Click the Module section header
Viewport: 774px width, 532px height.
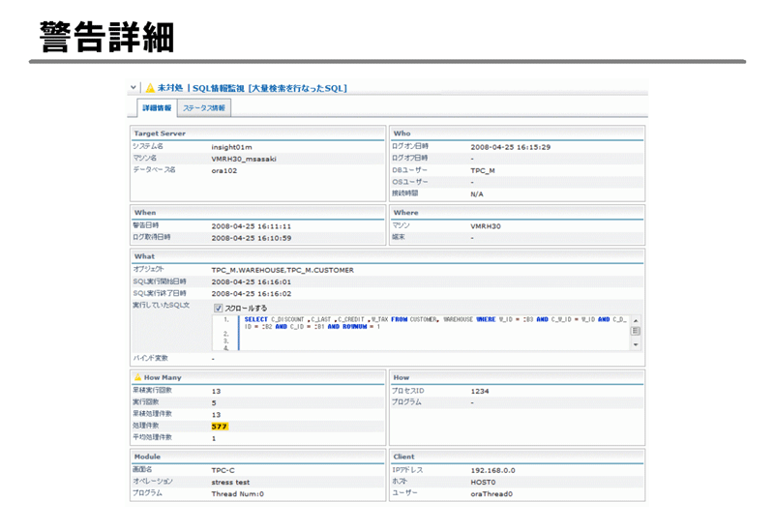click(x=147, y=457)
